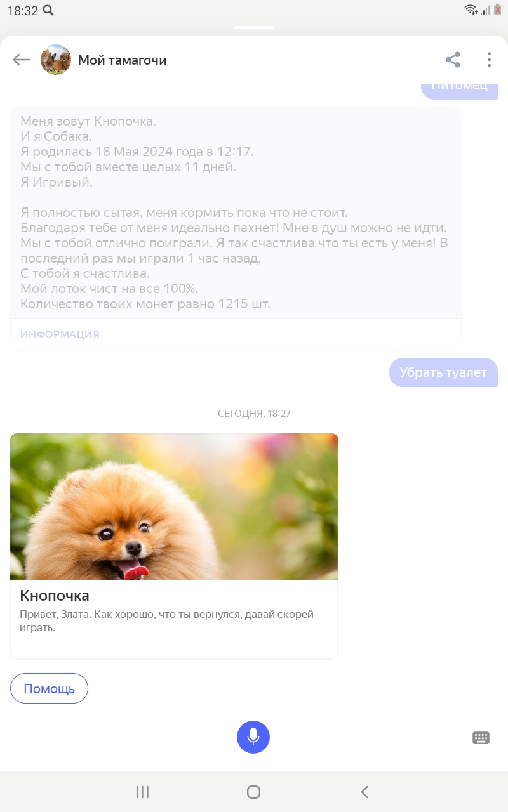Tap the top drag handle bar
Viewport: 508px width, 812px height.
click(254, 28)
